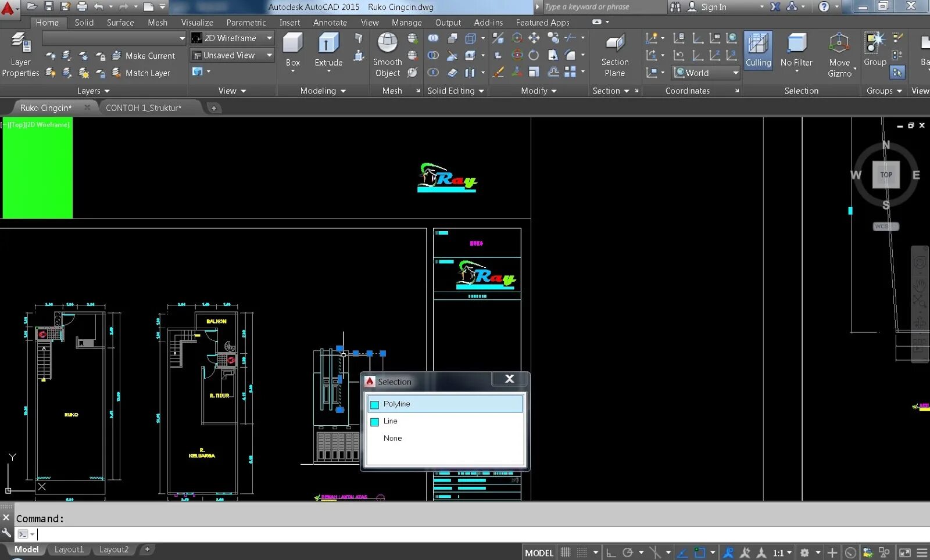930x560 pixels.
Task: Switch to the Annotate ribbon tab
Action: [330, 23]
